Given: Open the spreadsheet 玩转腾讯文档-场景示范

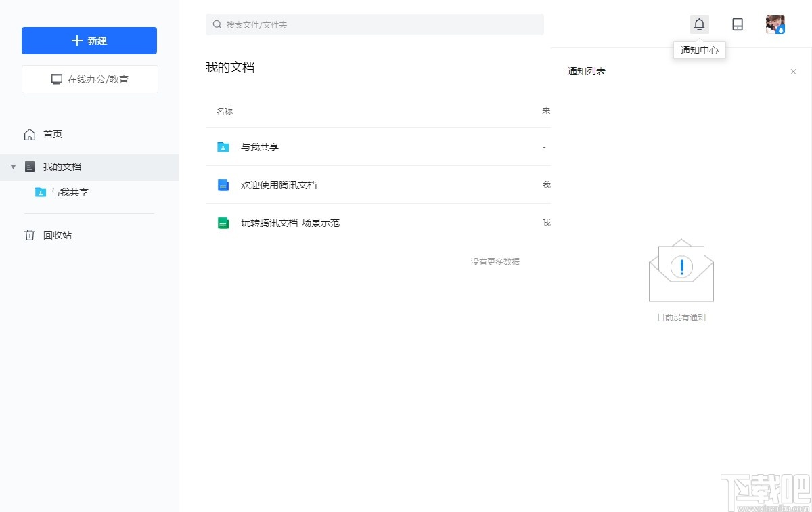Looking at the screenshot, I should tap(291, 222).
